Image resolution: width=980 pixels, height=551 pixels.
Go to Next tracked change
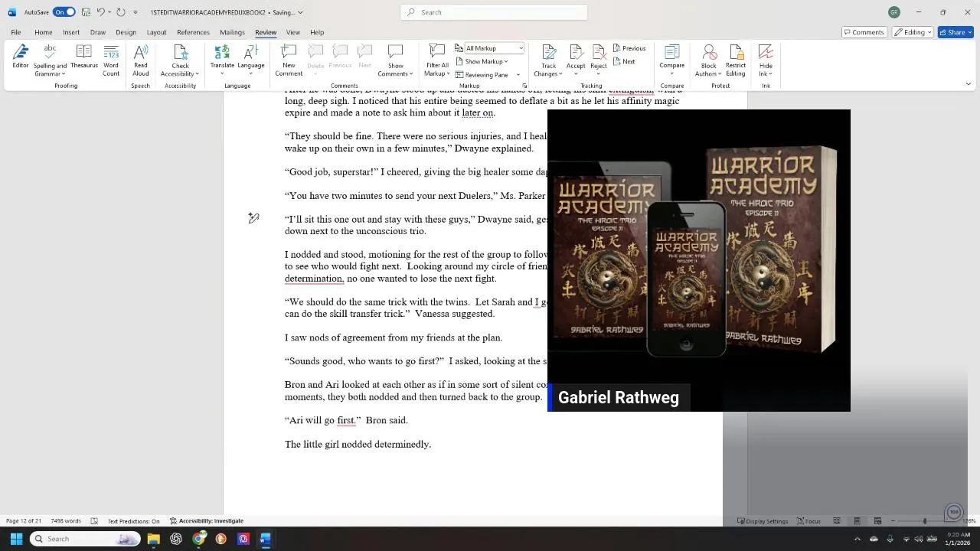pyautogui.click(x=625, y=61)
